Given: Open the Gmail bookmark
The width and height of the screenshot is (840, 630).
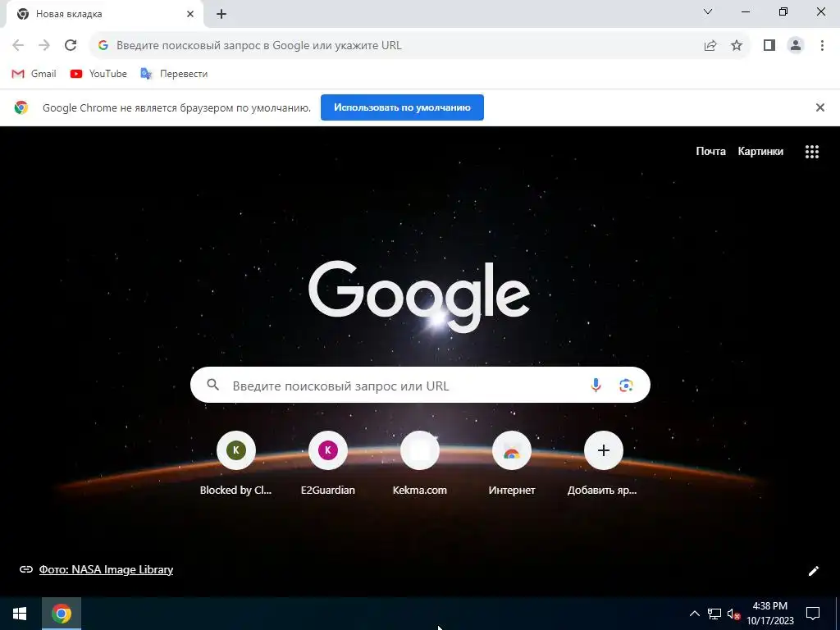Looking at the screenshot, I should pos(34,74).
